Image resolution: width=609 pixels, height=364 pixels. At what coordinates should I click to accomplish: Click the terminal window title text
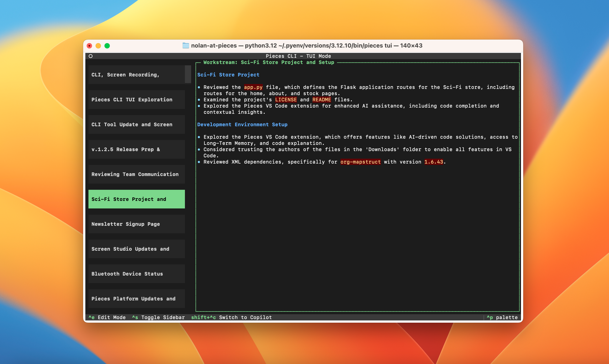[307, 46]
